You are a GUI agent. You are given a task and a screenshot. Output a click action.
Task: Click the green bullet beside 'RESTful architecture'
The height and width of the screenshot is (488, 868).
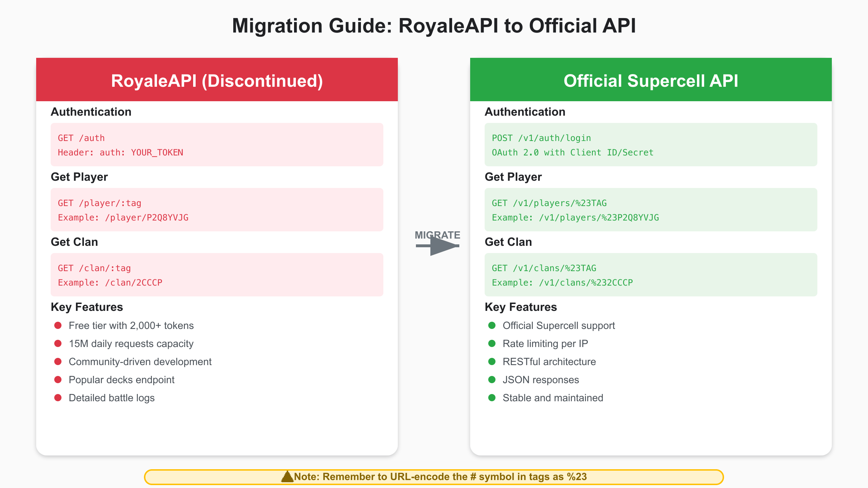492,361
